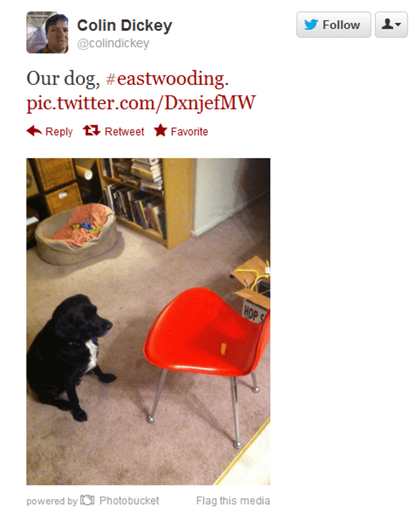Open the @colindickey handle
Viewport: 420px width, 514px height.
(x=113, y=43)
